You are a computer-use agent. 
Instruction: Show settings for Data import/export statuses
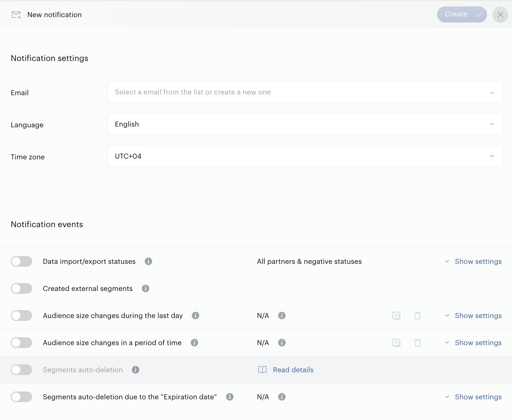(473, 261)
